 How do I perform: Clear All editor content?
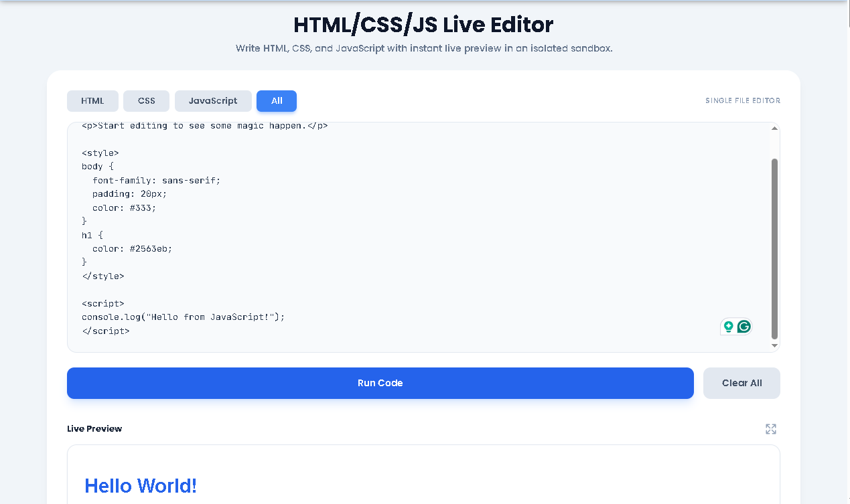click(741, 383)
